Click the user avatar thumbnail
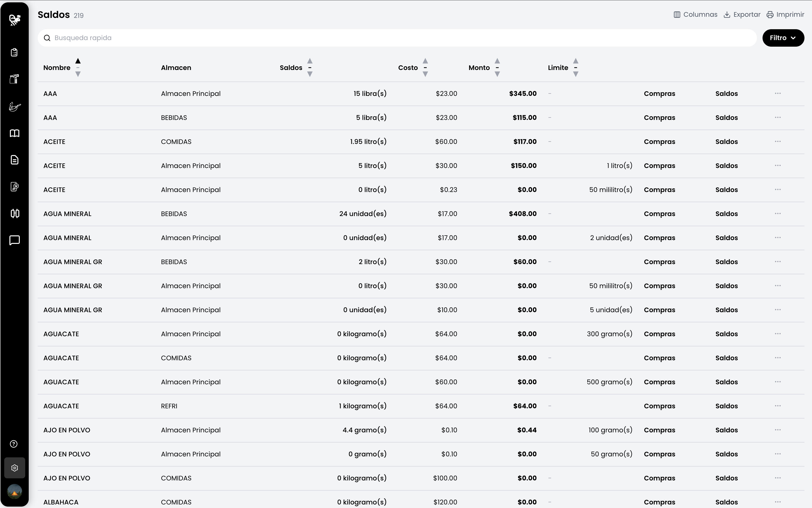 [x=14, y=491]
